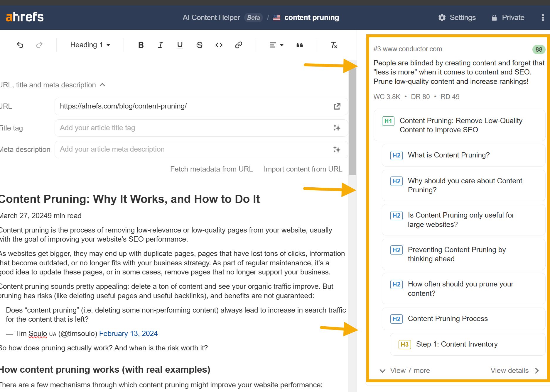The height and width of the screenshot is (392, 550).
Task: Insert a blockquote
Action: pos(300,45)
